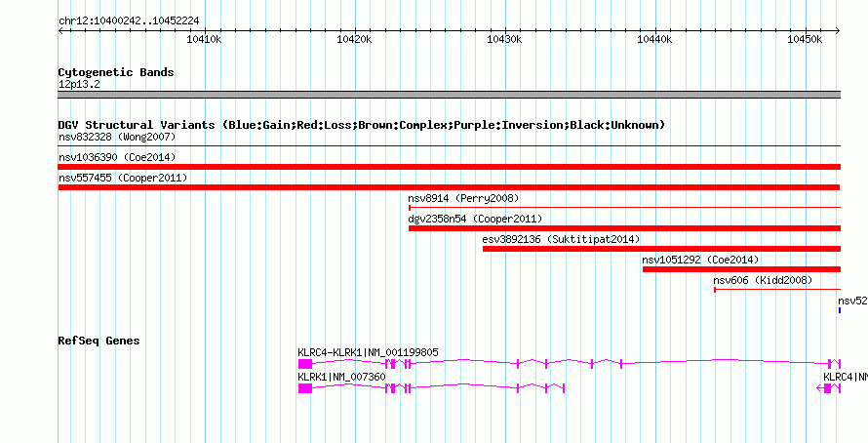
Task: Click the dgv2358n54 (Cooper2011) label
Action: [475, 219]
